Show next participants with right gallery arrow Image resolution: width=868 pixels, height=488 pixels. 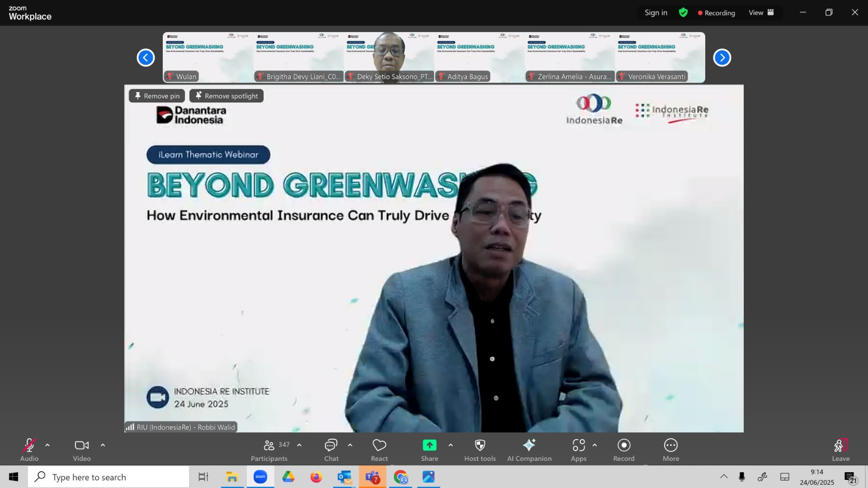coord(722,57)
